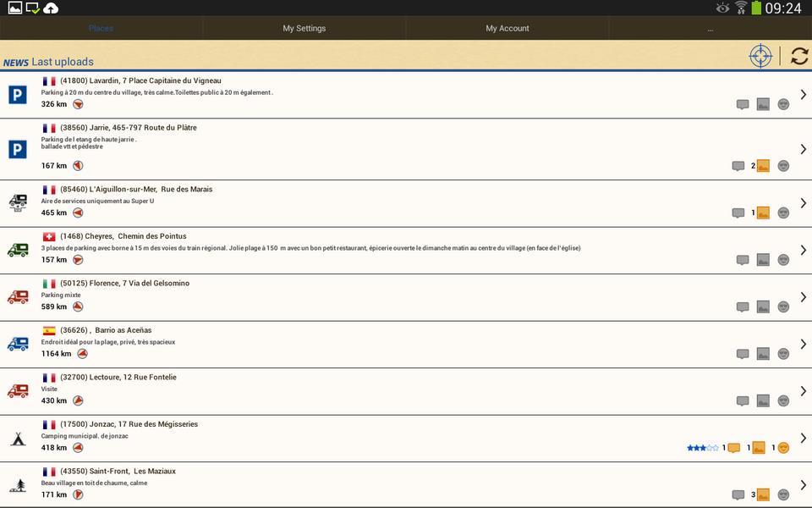Tap the smiley face icon on the Jonzac row
The height and width of the screenshot is (508, 812).
tap(783, 448)
